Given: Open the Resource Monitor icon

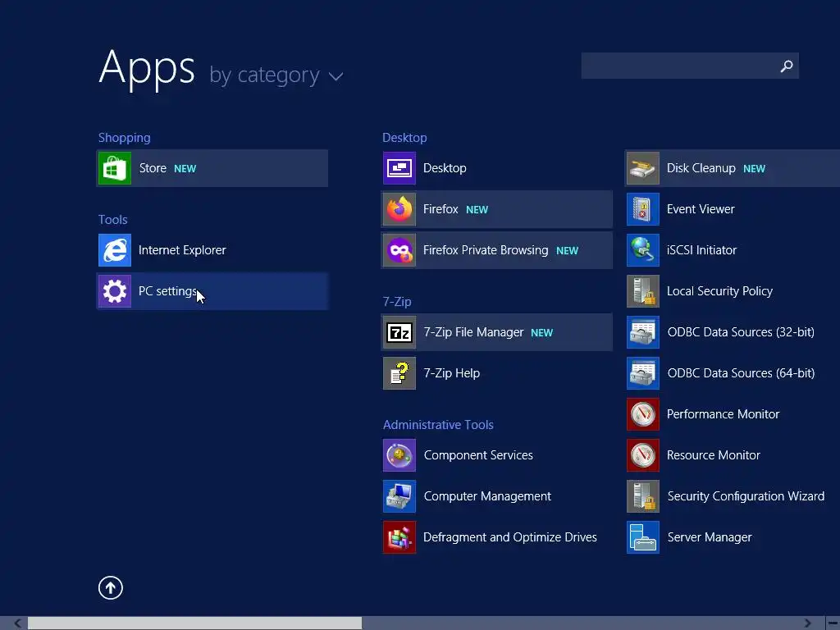Looking at the screenshot, I should (643, 455).
